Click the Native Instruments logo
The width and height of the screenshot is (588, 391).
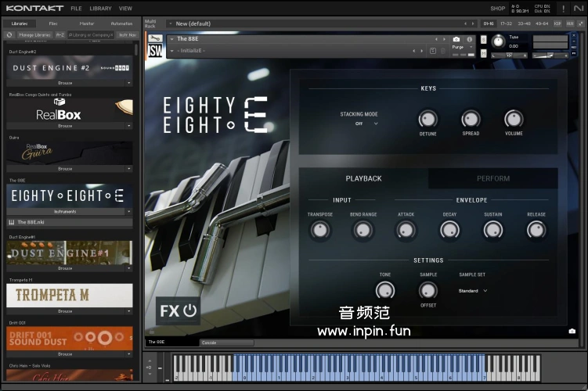579,9
